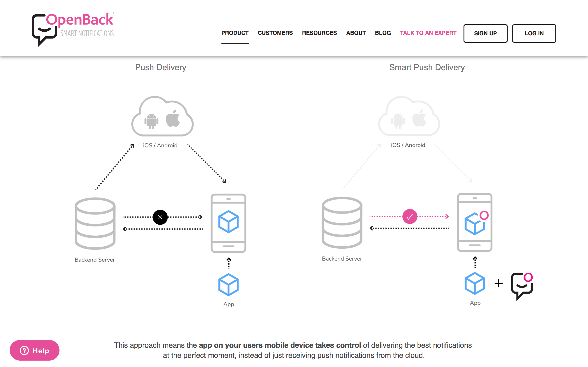The image size is (588, 367).
Task: Click the iOS/Android cloud in Push Delivery
Action: point(162,117)
